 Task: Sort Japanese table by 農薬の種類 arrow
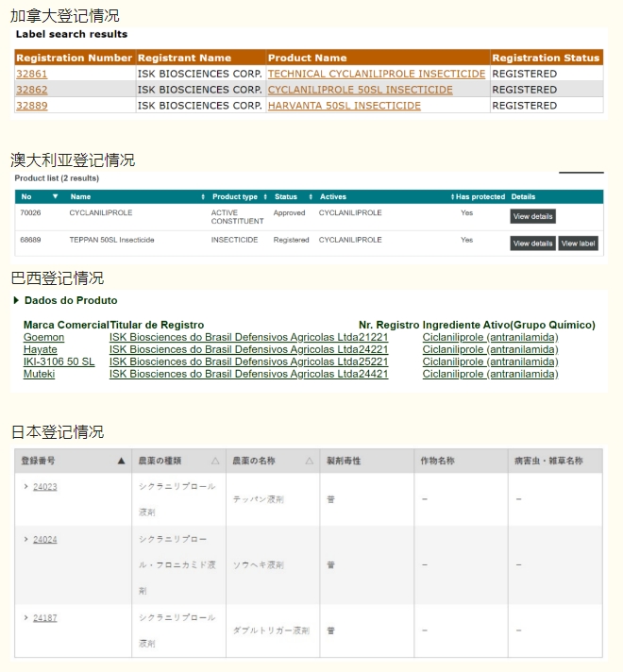(x=215, y=461)
